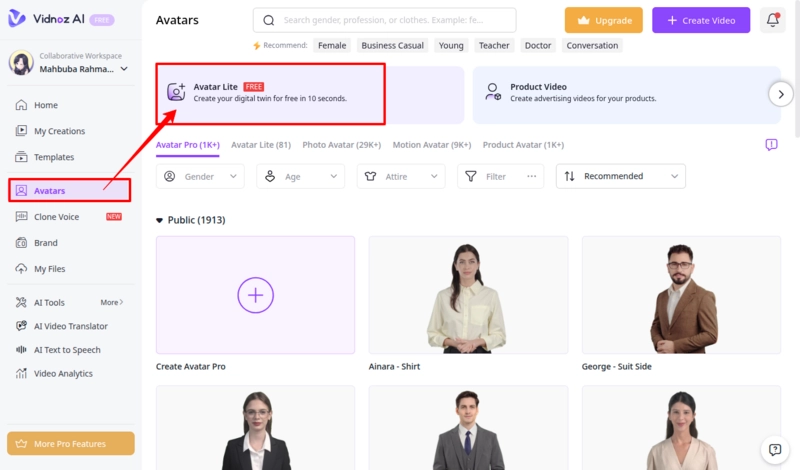This screenshot has width=800, height=470.
Task: Open the Ainara - Shirt avatar thumbnail
Action: [x=468, y=295]
